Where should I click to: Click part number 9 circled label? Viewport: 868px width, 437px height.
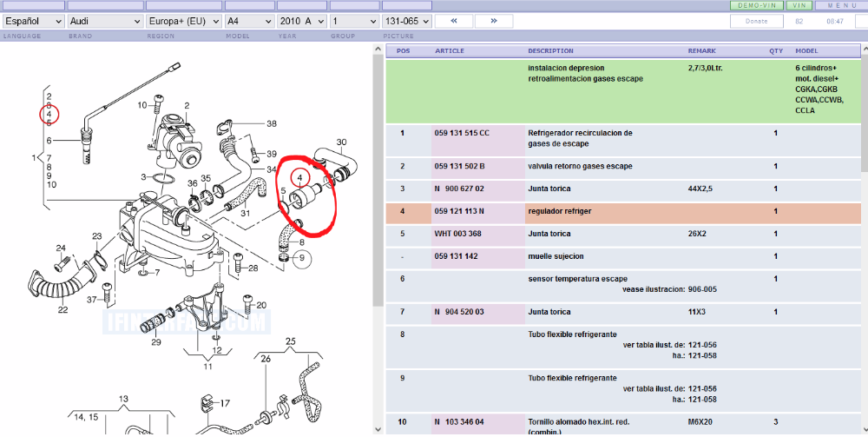pyautogui.click(x=302, y=258)
